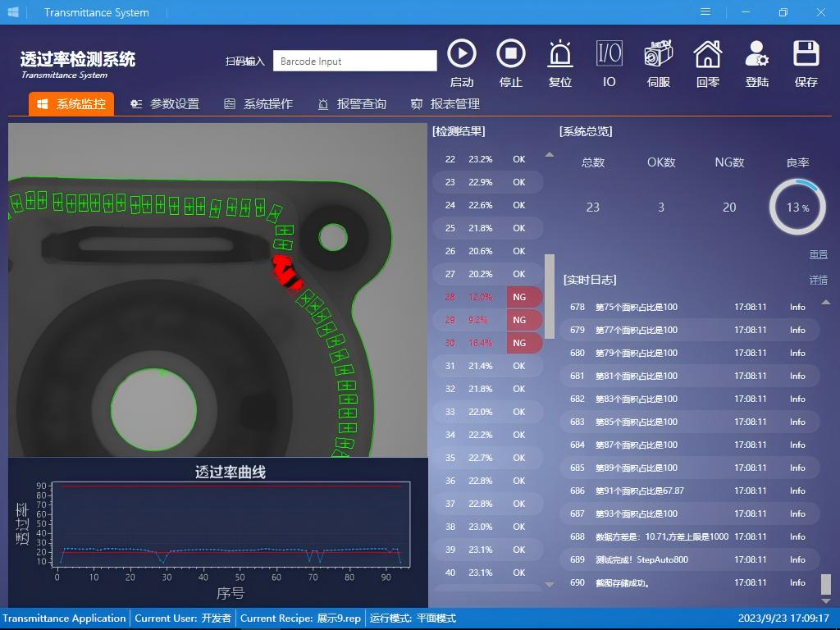The image size is (840, 630).
Task: Click the Barcode Input field
Action: pos(354,61)
